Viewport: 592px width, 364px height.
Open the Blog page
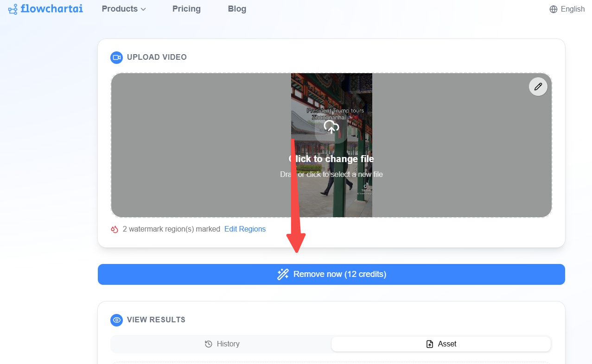tap(237, 9)
